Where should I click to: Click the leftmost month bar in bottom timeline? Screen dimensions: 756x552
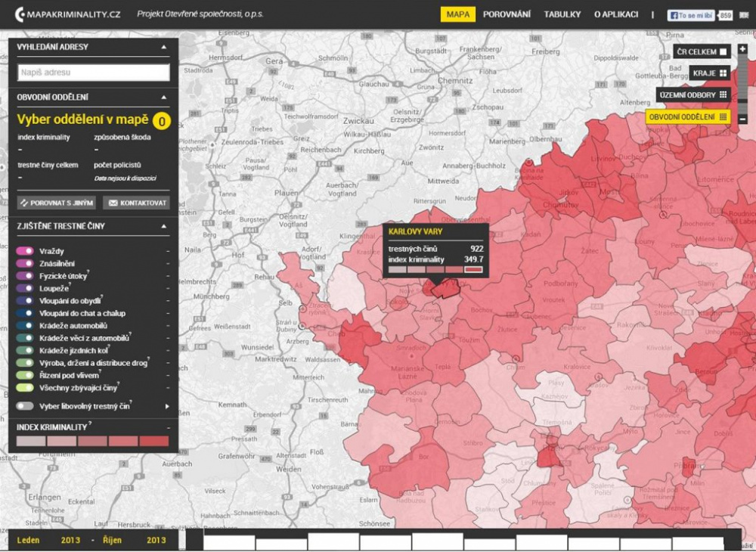[230, 542]
